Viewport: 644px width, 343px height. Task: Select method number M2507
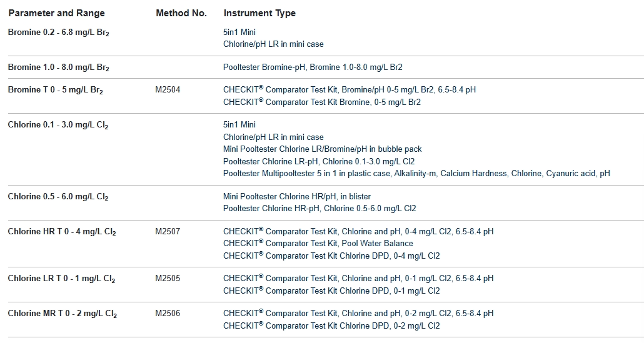pyautogui.click(x=168, y=232)
